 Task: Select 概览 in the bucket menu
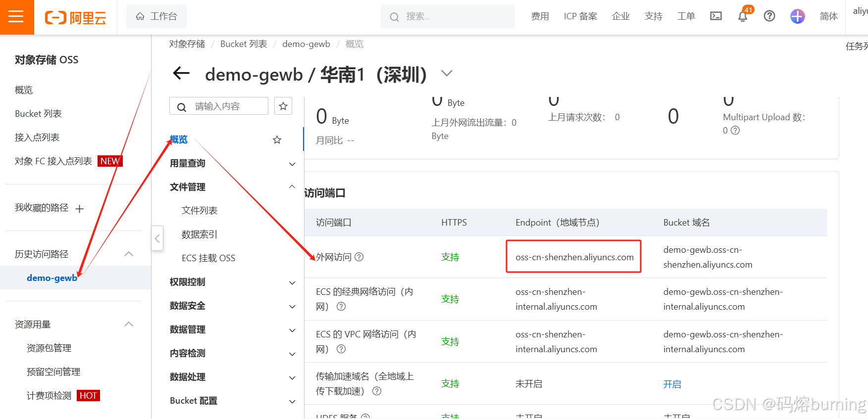tap(179, 140)
